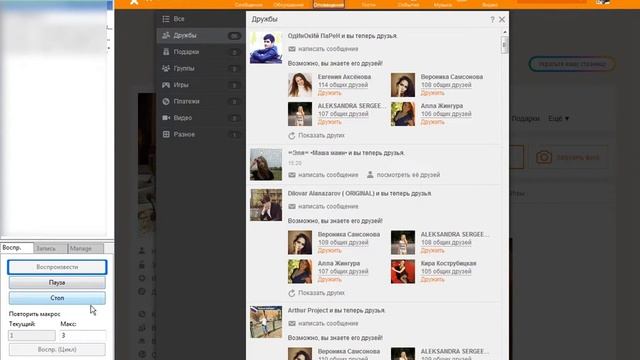Click the friends icon beside Дружбы

(166, 36)
